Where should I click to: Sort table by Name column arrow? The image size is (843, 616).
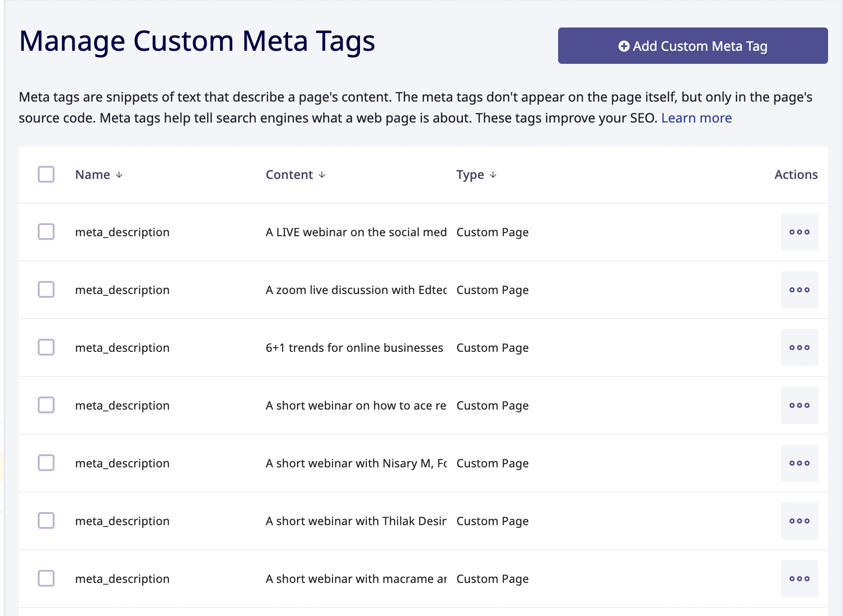[x=119, y=175]
